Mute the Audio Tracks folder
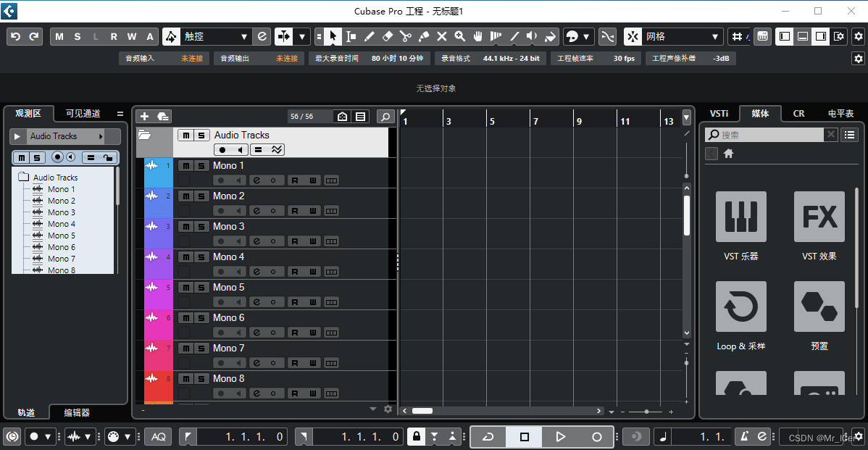Image resolution: width=868 pixels, height=450 pixels. (186, 135)
